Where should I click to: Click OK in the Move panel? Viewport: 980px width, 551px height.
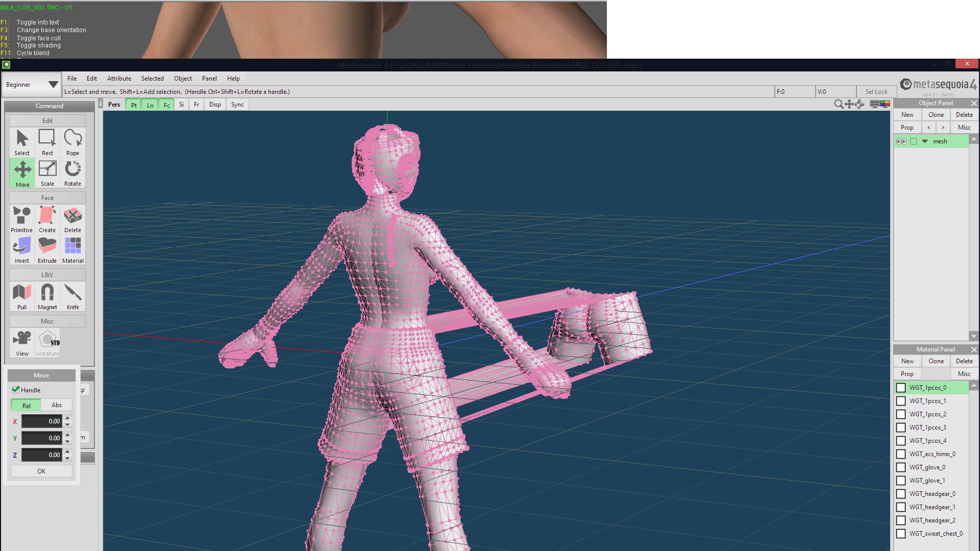tap(41, 471)
